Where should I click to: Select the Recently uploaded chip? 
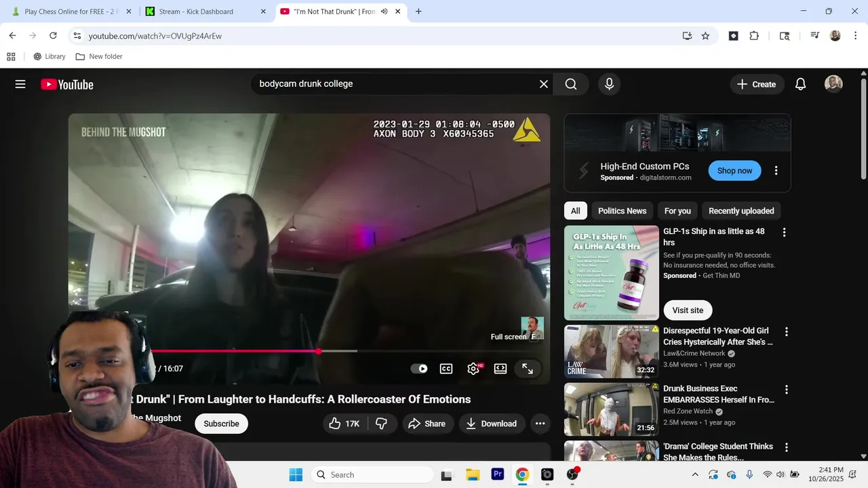click(741, 211)
